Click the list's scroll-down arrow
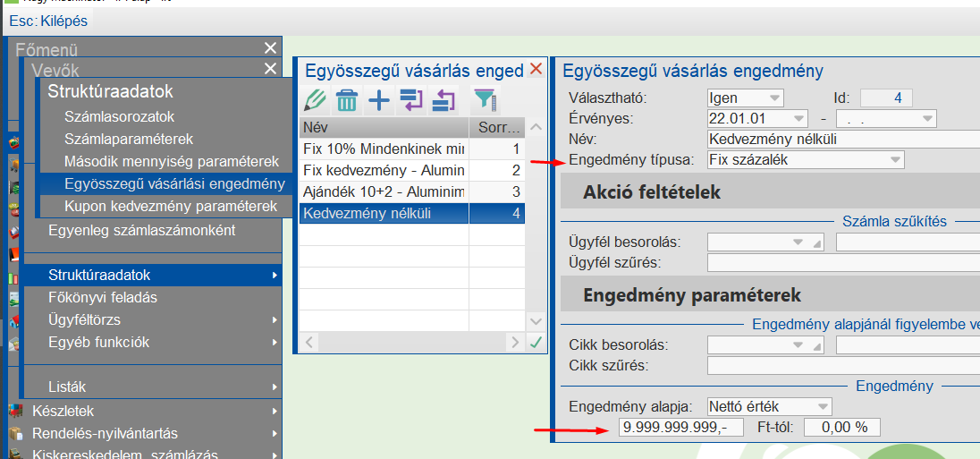The height and width of the screenshot is (459, 980). point(536,321)
